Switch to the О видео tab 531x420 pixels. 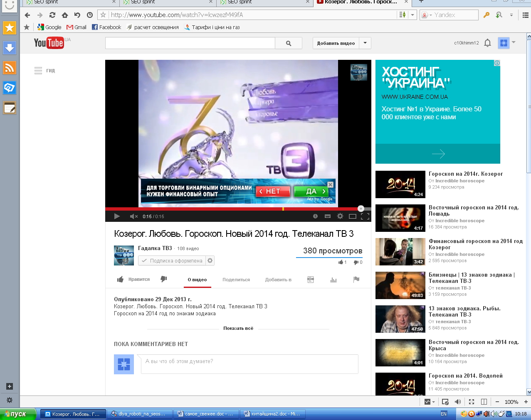pyautogui.click(x=197, y=280)
